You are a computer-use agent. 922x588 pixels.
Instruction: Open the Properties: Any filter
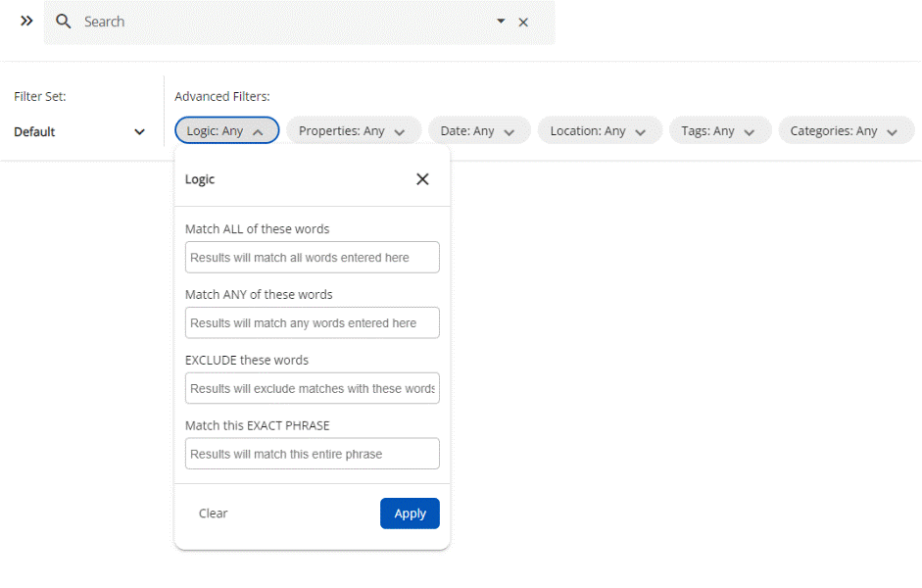353,130
